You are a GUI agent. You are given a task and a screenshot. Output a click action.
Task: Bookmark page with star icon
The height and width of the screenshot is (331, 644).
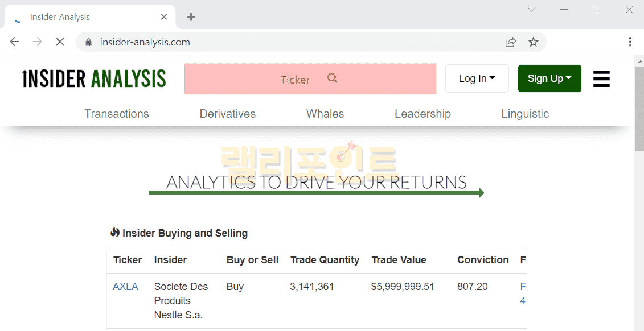click(533, 42)
